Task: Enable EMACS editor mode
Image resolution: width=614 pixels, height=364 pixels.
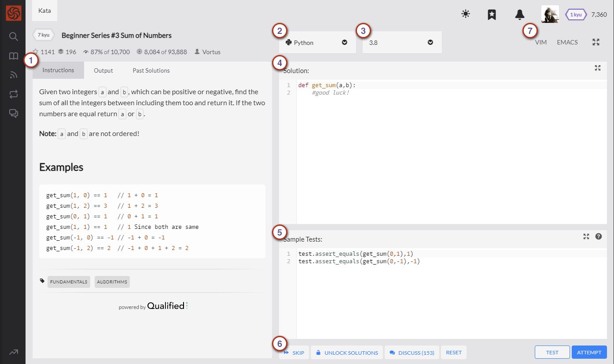Action: click(x=567, y=42)
